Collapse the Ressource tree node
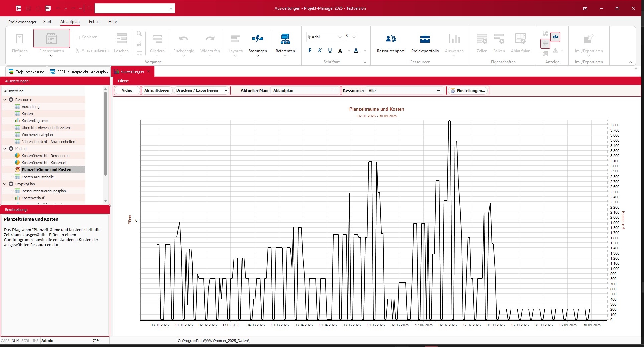 [5, 100]
